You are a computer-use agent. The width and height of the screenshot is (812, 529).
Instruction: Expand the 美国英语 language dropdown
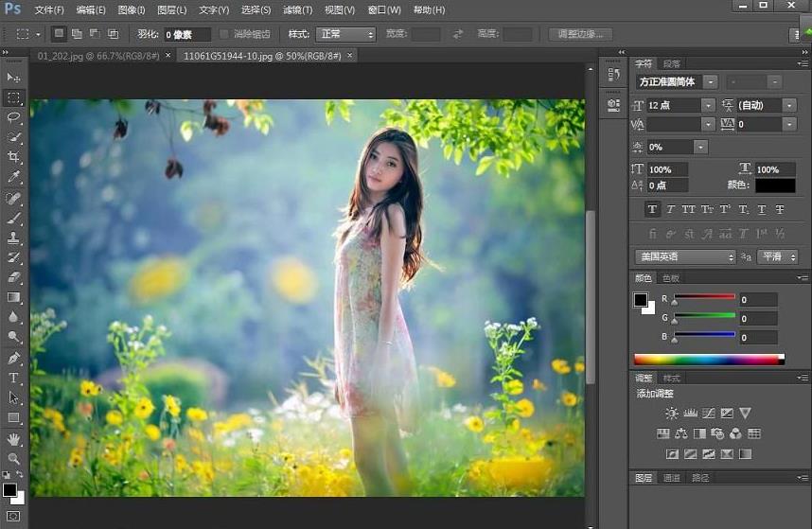click(684, 256)
